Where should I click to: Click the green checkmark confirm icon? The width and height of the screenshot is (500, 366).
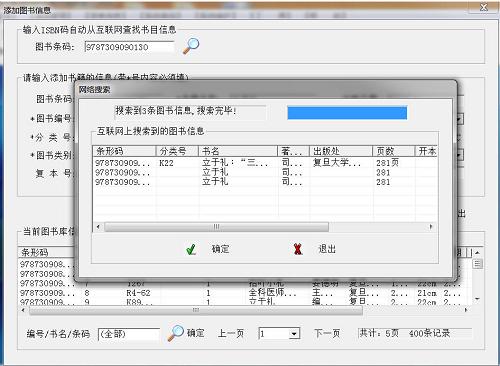tap(191, 249)
